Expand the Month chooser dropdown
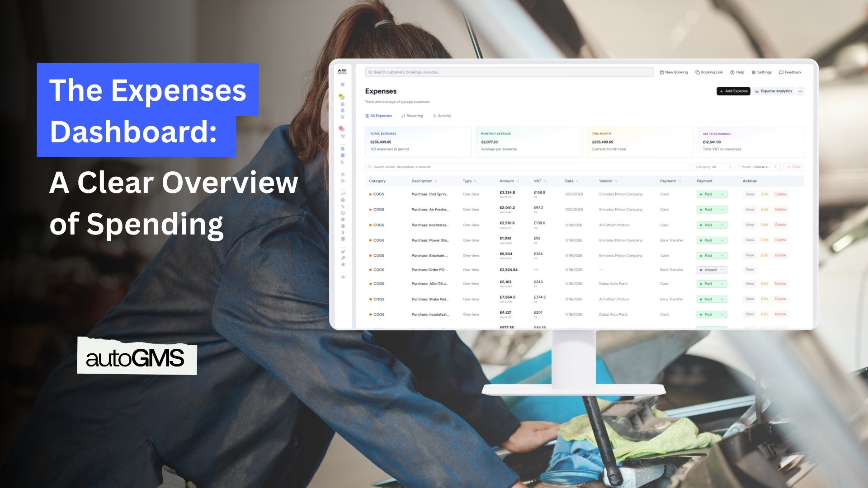Screen dimensions: 868x488 759,167
